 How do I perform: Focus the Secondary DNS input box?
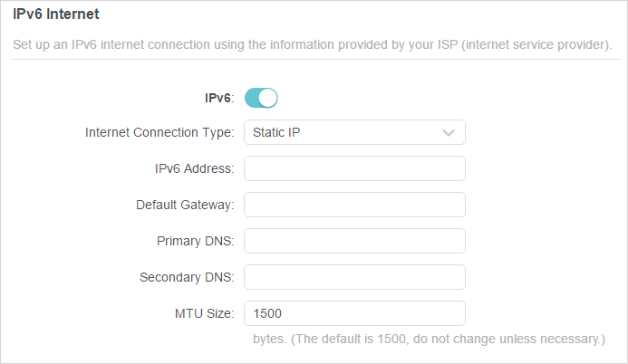click(354, 277)
